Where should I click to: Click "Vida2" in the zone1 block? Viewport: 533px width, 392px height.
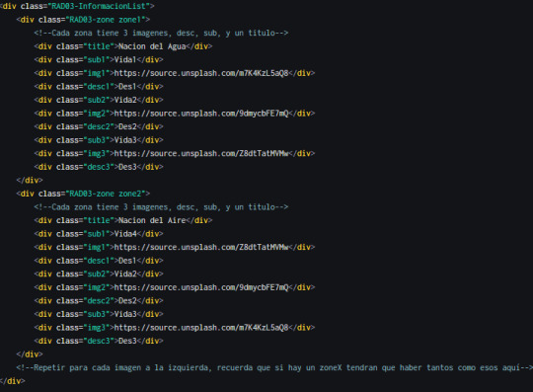(125, 100)
